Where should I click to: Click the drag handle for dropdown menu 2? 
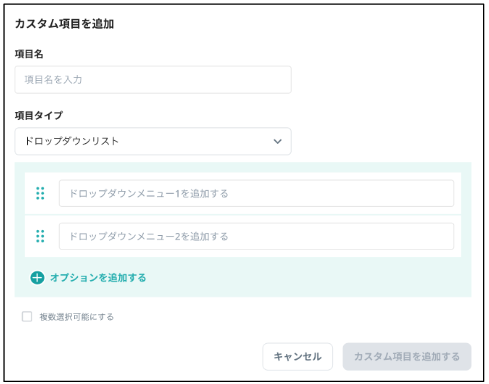pos(40,236)
